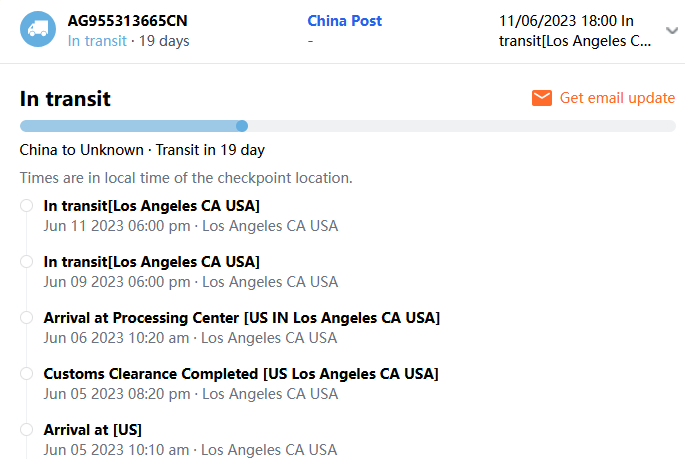Click Arrival at Processing Center circle marker
Screen dimensions: 685x459
(26, 318)
